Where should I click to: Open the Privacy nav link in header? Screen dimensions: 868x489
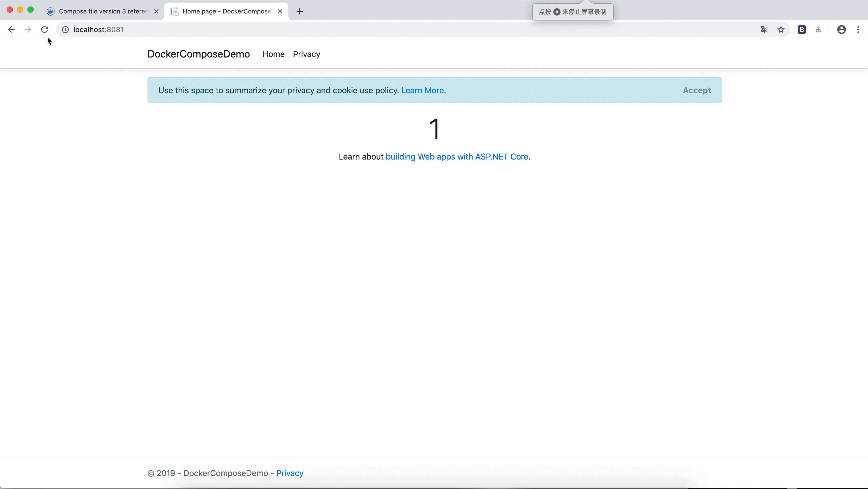pos(306,54)
